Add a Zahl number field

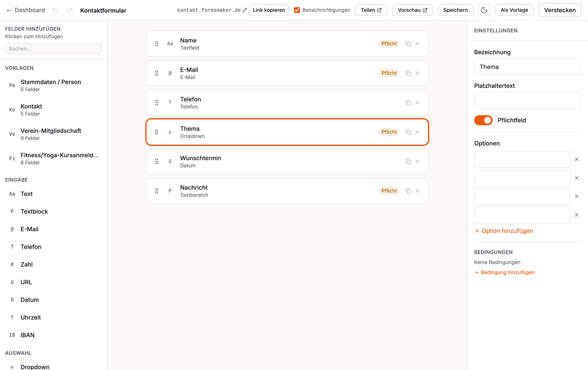click(x=54, y=264)
